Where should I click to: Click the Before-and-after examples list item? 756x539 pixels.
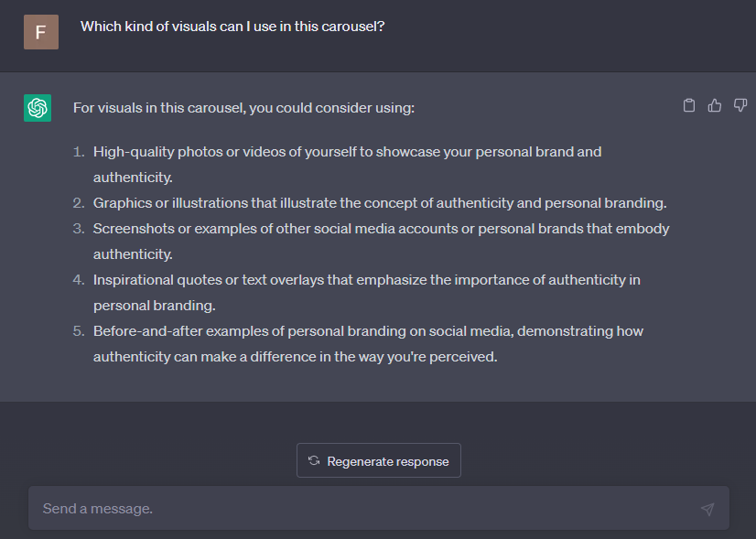click(x=368, y=331)
